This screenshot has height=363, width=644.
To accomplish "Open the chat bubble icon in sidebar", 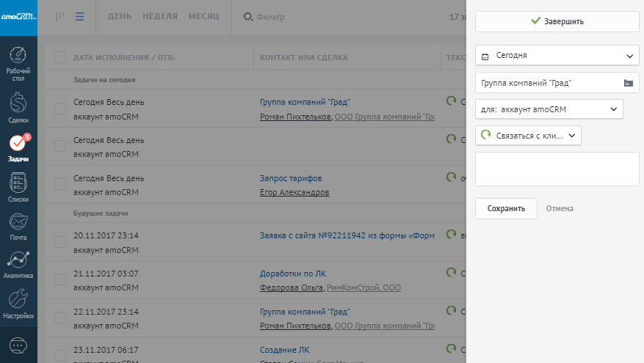I will pos(18,345).
